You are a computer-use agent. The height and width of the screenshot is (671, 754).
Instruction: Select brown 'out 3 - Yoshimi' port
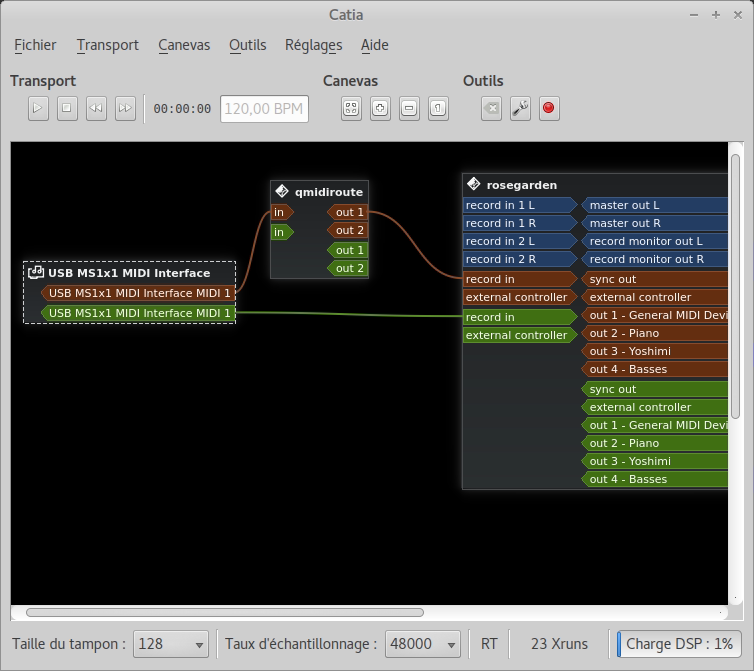pos(655,351)
